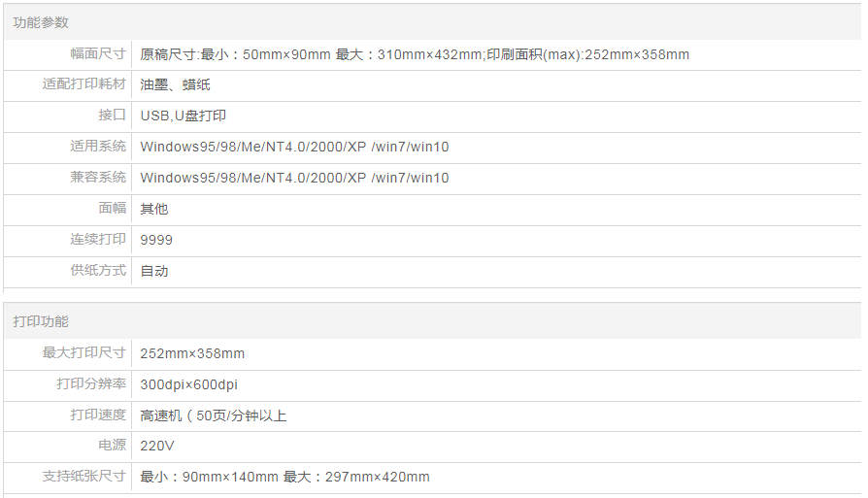Image resolution: width=868 pixels, height=498 pixels.
Task: Click the 支持纸张尺寸 label
Action: tap(84, 477)
